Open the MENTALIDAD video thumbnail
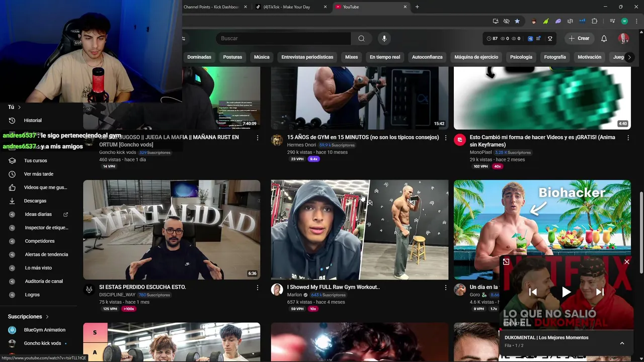The image size is (644, 362). pyautogui.click(x=172, y=230)
